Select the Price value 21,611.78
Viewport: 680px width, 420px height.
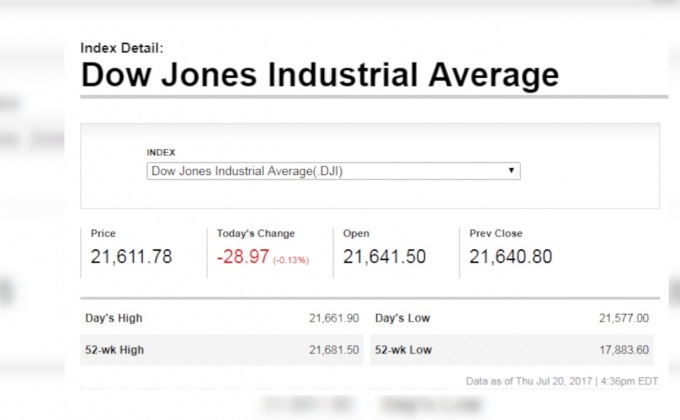[131, 257]
